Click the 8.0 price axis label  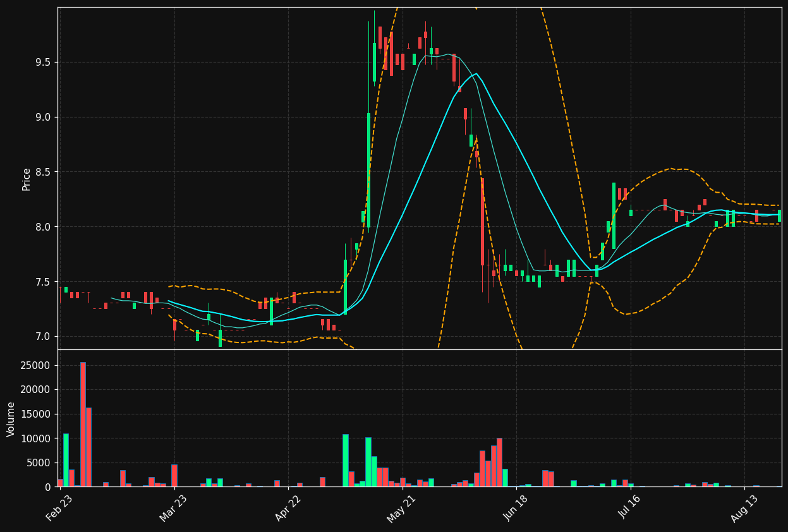click(44, 227)
